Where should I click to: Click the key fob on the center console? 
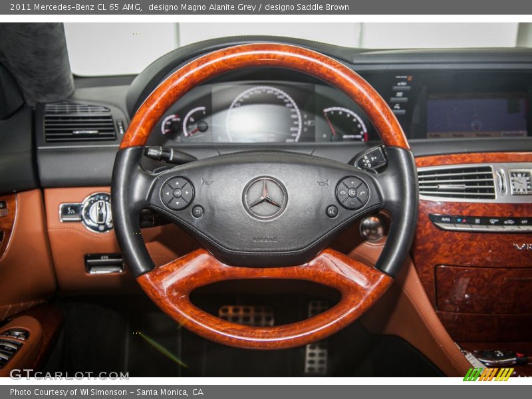coord(498,357)
